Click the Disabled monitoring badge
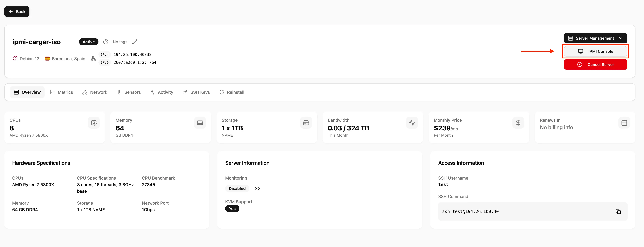This screenshot has width=644, height=247. coord(237,188)
